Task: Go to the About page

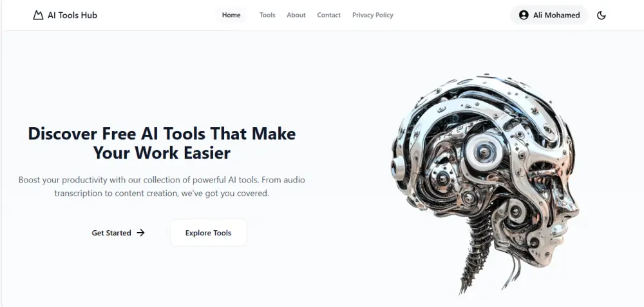Action: (x=296, y=15)
